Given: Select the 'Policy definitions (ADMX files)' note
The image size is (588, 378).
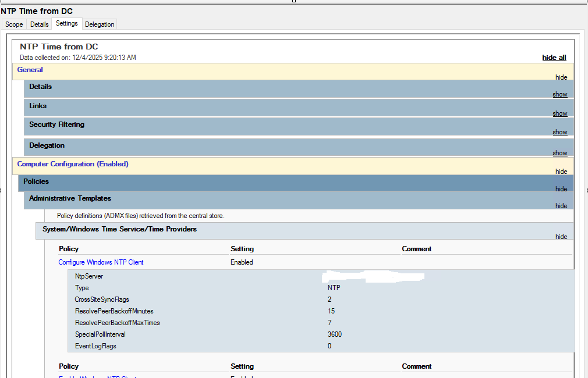Looking at the screenshot, I should (141, 216).
